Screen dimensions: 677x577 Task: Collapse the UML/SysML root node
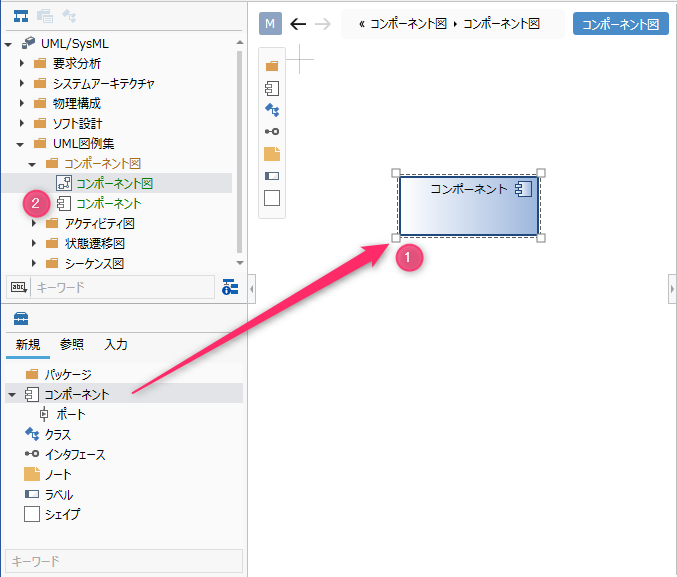[8, 44]
